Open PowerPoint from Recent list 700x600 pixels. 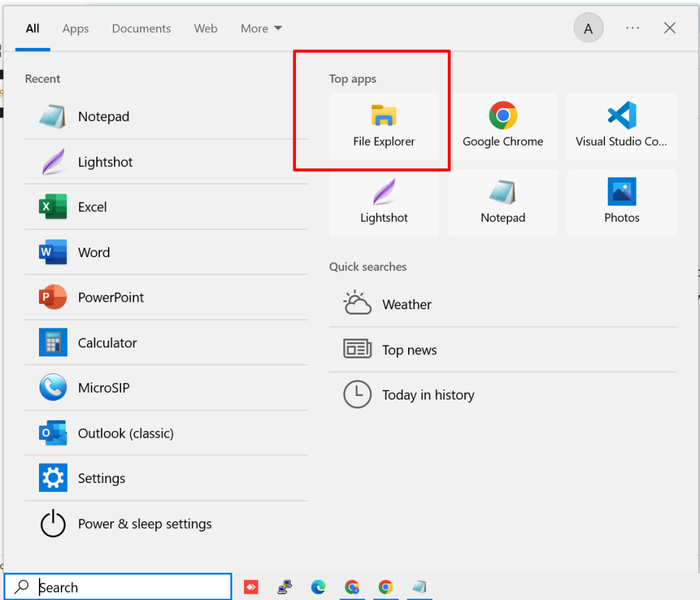tap(111, 298)
